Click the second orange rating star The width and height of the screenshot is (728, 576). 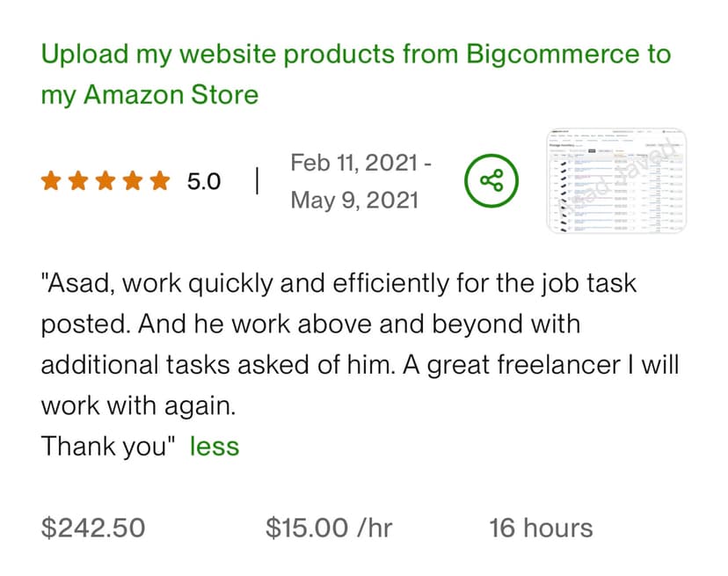[x=78, y=182]
